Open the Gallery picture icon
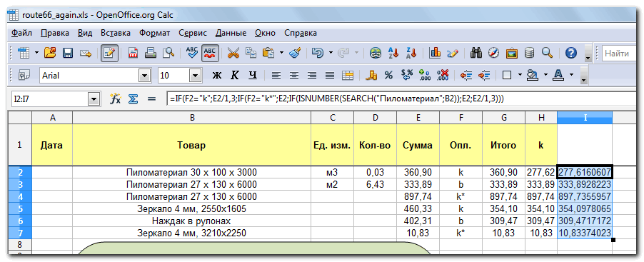Screen dimensions: 644x262 pyautogui.click(x=512, y=53)
